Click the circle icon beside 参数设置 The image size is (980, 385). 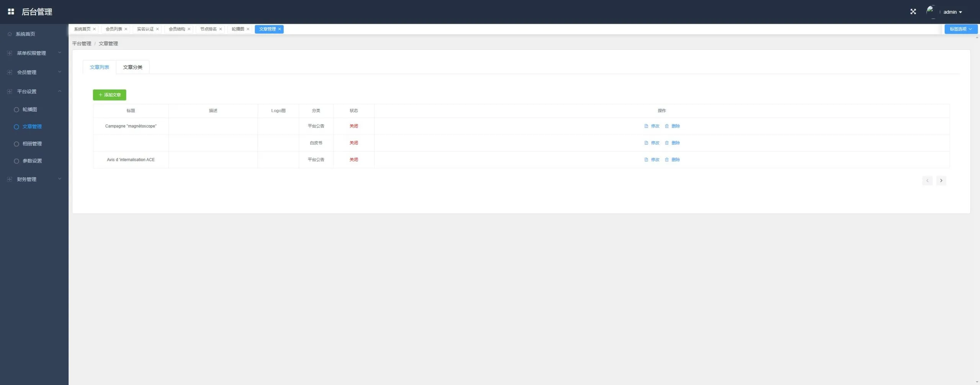[x=16, y=161]
